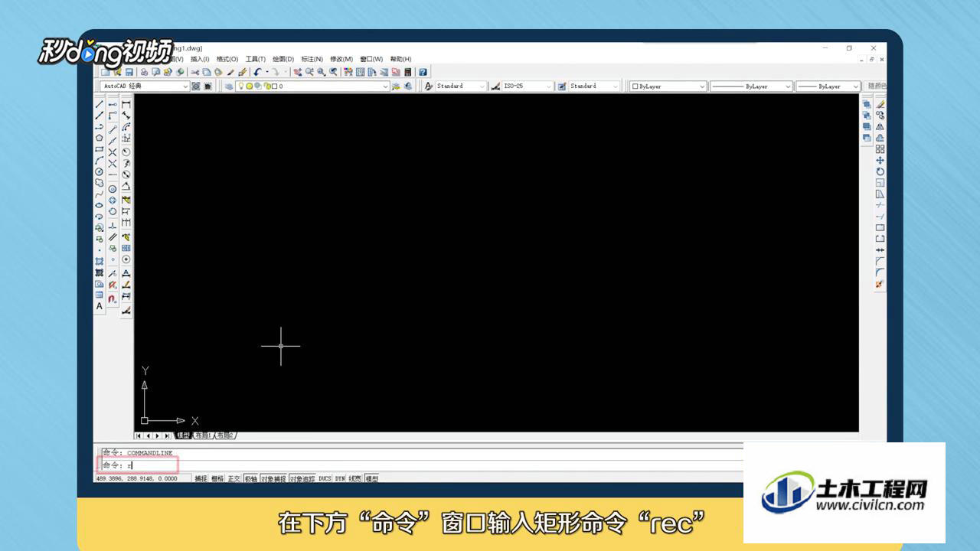Select the Move tool in Modify toolbar
This screenshot has width=980, height=551.
(880, 161)
